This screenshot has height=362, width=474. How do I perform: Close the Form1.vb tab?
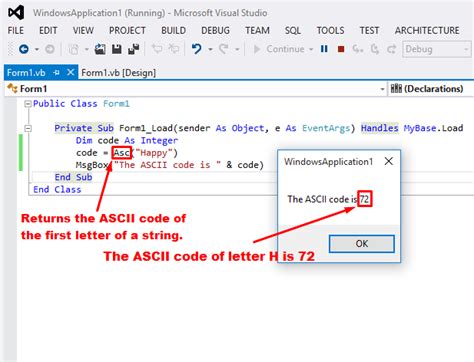pos(70,72)
